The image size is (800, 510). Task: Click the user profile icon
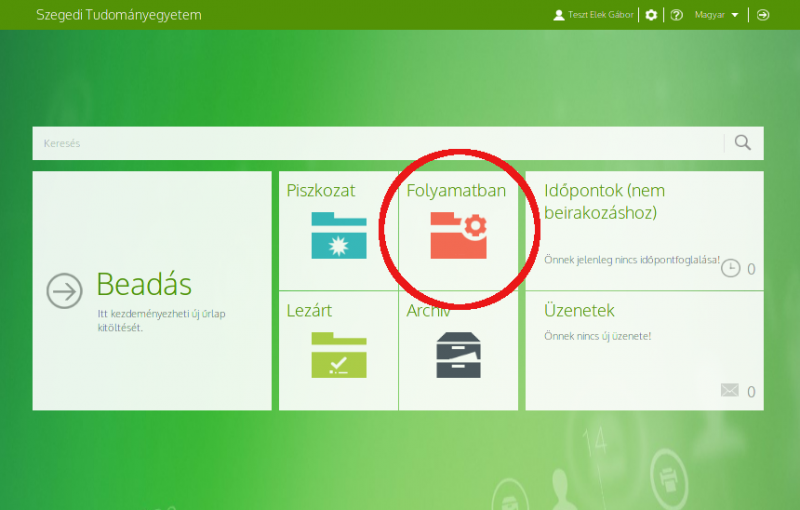click(x=559, y=15)
